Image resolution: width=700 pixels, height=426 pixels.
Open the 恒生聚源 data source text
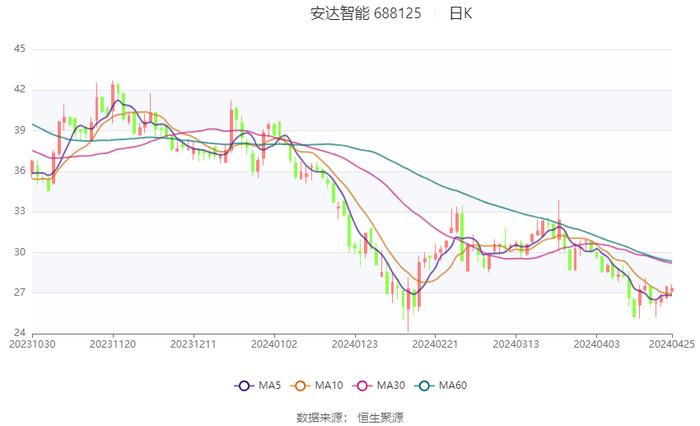(x=380, y=416)
